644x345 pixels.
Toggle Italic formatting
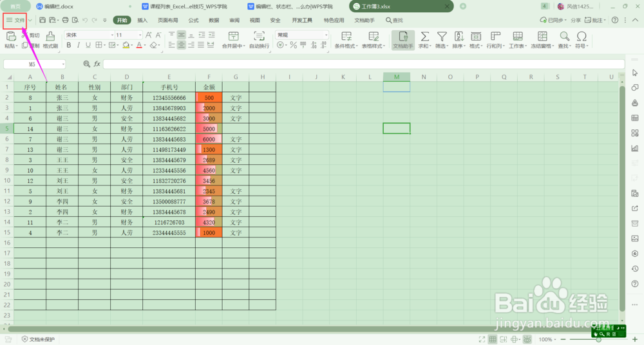coord(78,45)
